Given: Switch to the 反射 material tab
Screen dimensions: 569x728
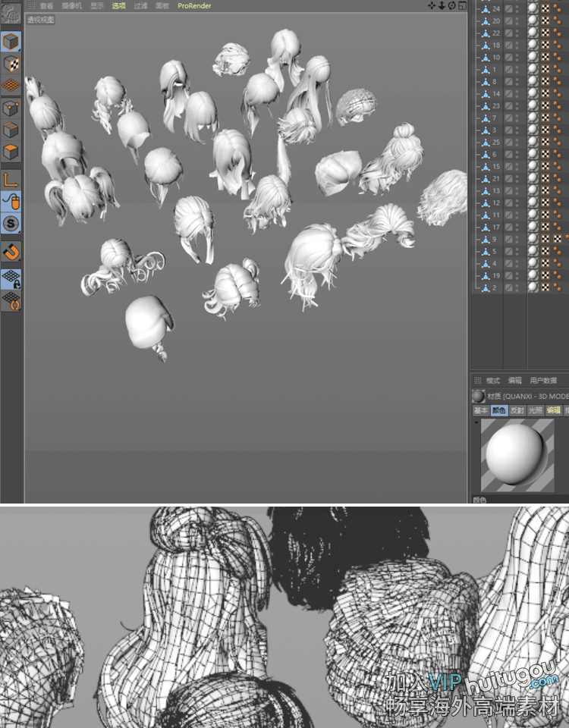Looking at the screenshot, I should point(517,410).
